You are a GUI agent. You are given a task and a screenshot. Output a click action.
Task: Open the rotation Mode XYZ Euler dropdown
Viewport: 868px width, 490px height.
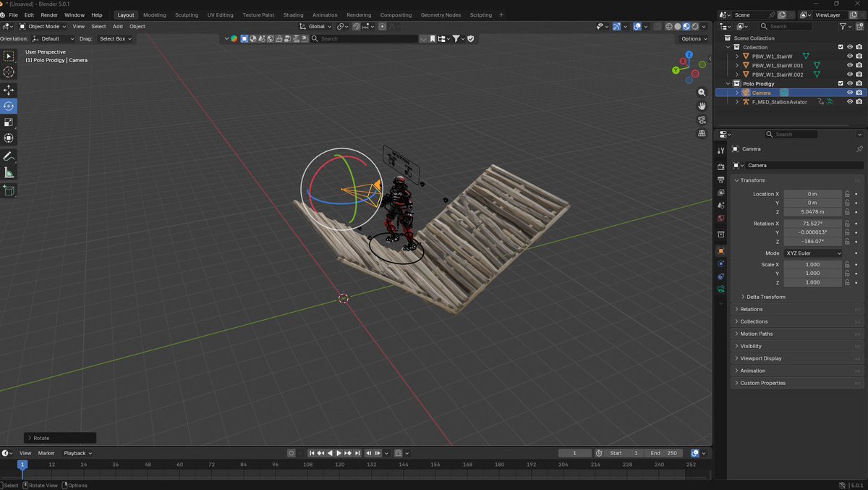point(813,253)
